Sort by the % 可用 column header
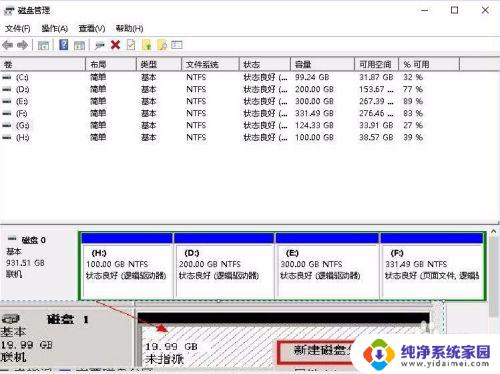Screen dimensions: 500x374 coord(429,64)
